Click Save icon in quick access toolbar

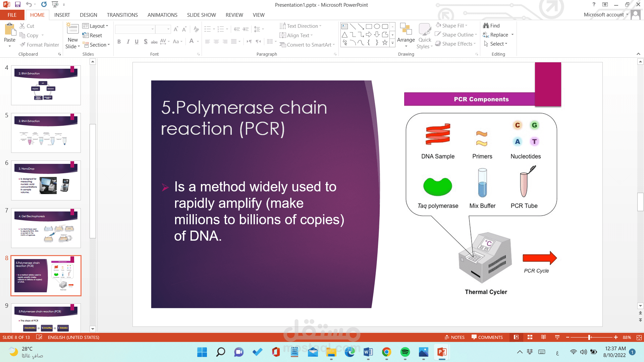[x=18, y=5]
